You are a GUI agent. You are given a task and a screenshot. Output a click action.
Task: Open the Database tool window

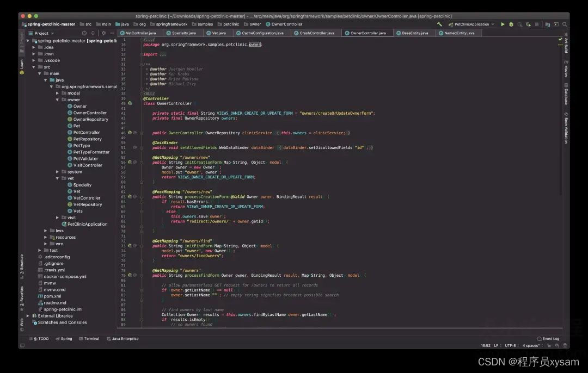566,95
